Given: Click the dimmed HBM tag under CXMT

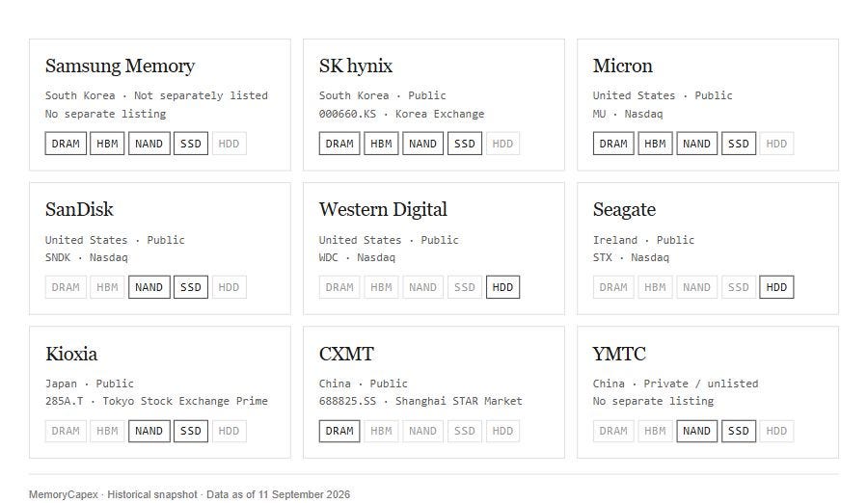Looking at the screenshot, I should click(x=381, y=431).
